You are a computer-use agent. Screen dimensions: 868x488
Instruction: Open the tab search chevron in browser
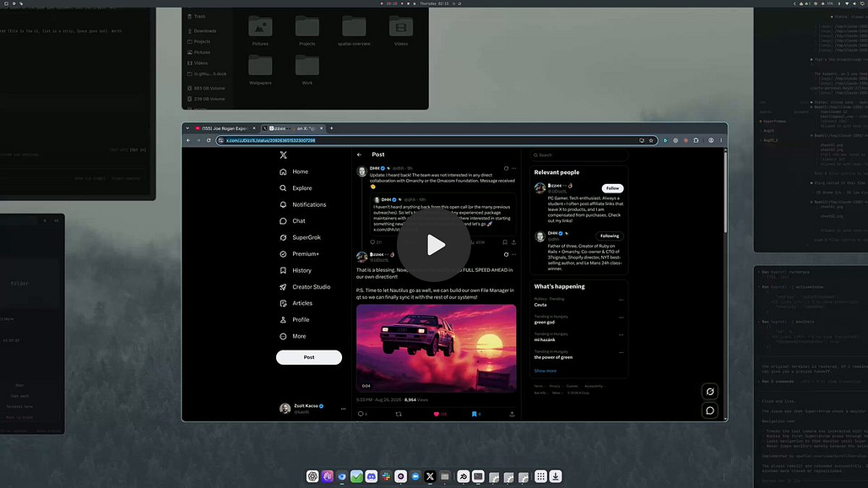[x=187, y=128]
